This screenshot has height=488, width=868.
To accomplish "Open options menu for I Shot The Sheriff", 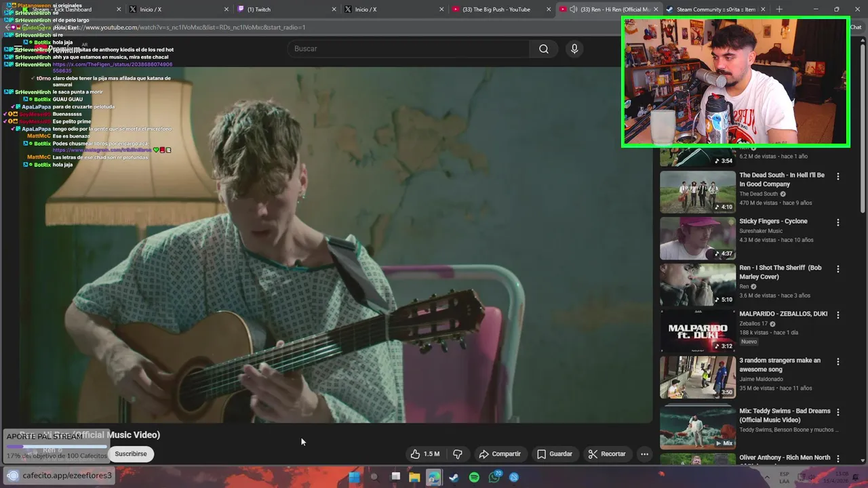I will 837,269.
